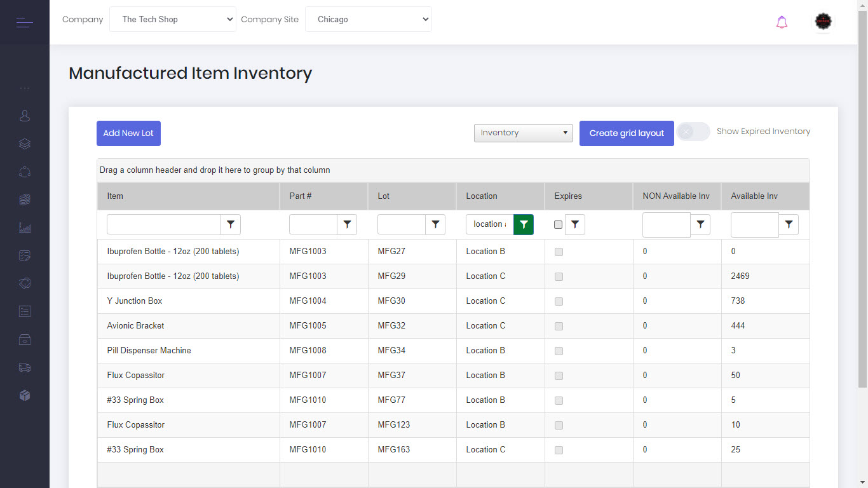Viewport: 868px width, 488px height.
Task: Toggle Show Expired Inventory switch
Action: (693, 132)
